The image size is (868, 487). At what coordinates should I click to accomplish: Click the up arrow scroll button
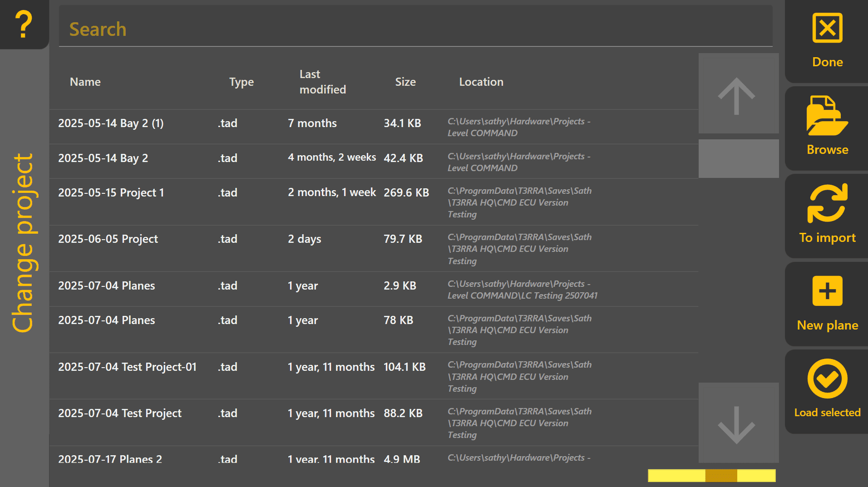tap(739, 93)
